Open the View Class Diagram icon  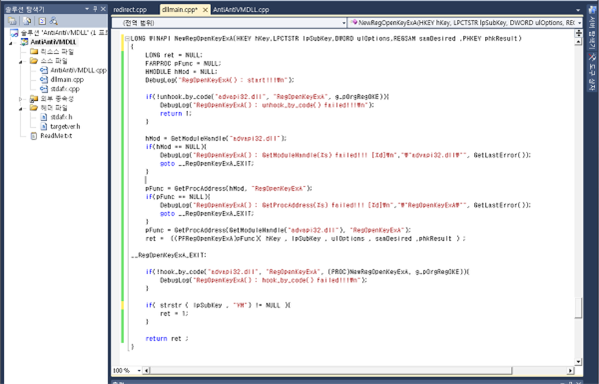coord(53,21)
